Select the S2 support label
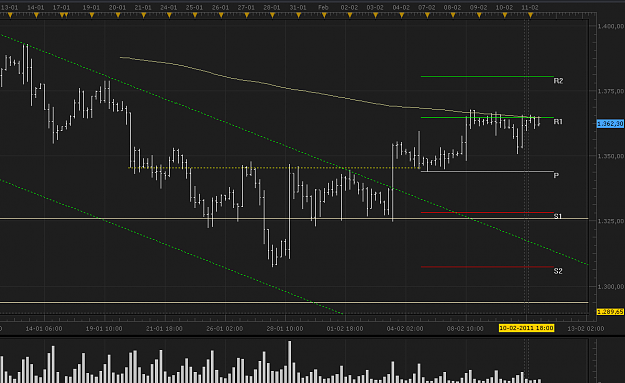The width and height of the screenshot is (625, 383). click(x=558, y=271)
